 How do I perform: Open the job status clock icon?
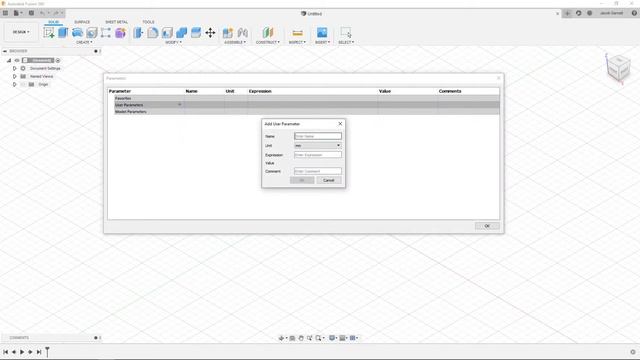click(589, 13)
